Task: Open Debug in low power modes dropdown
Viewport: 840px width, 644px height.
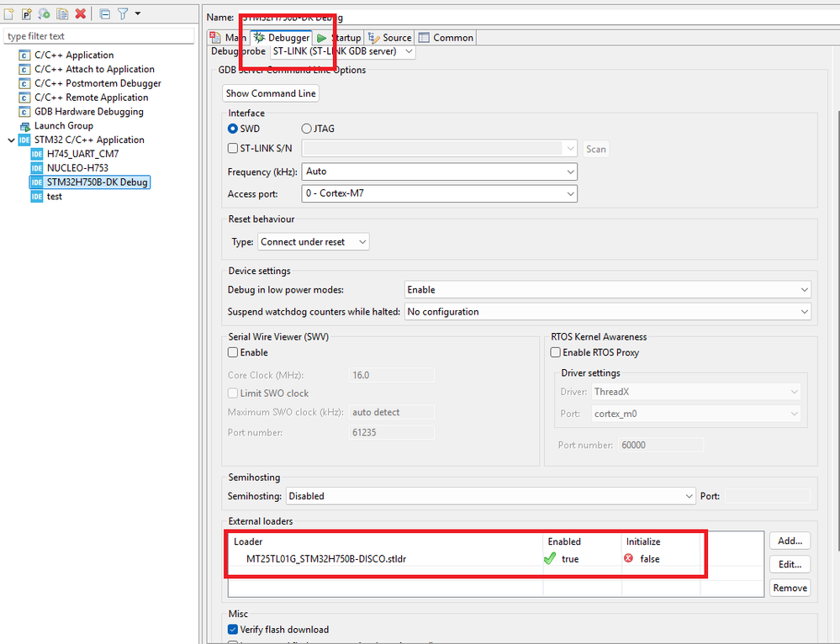Action: point(607,290)
